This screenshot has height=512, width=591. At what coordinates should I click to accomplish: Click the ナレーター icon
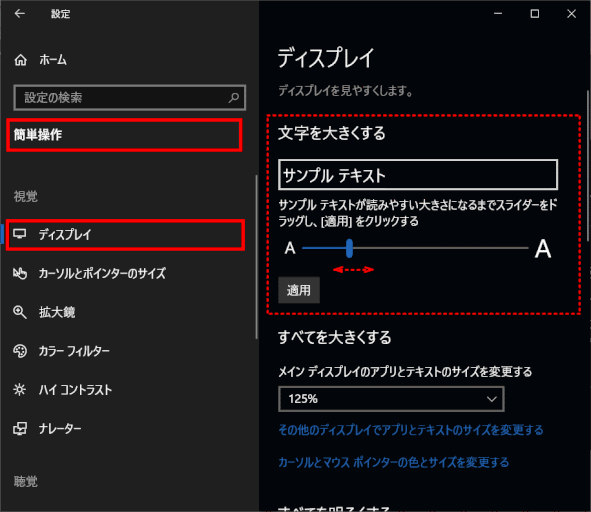[20, 428]
